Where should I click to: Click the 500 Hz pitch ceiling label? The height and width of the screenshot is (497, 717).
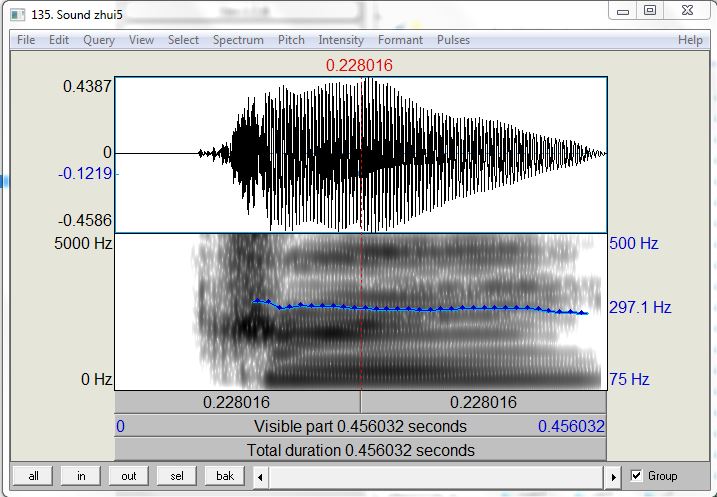coord(633,243)
